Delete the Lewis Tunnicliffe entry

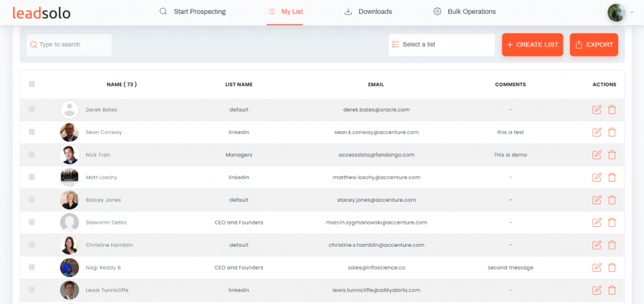612,290
